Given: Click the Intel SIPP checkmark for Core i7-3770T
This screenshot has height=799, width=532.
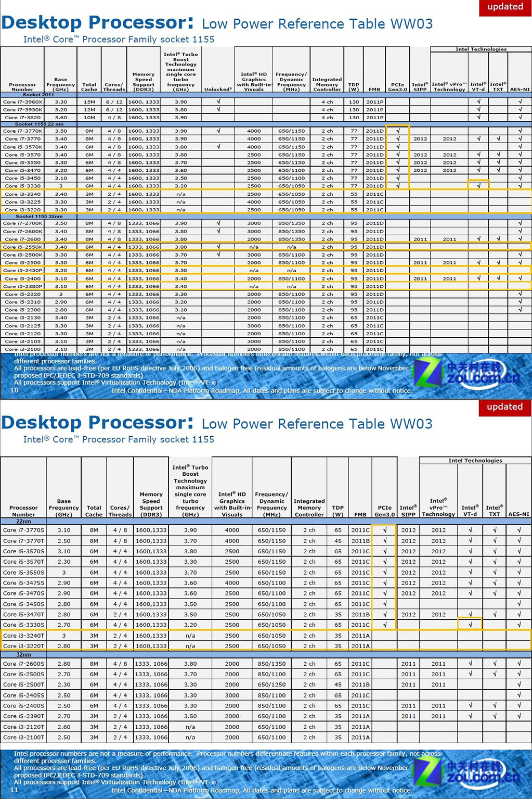Looking at the screenshot, I should [x=408, y=540].
